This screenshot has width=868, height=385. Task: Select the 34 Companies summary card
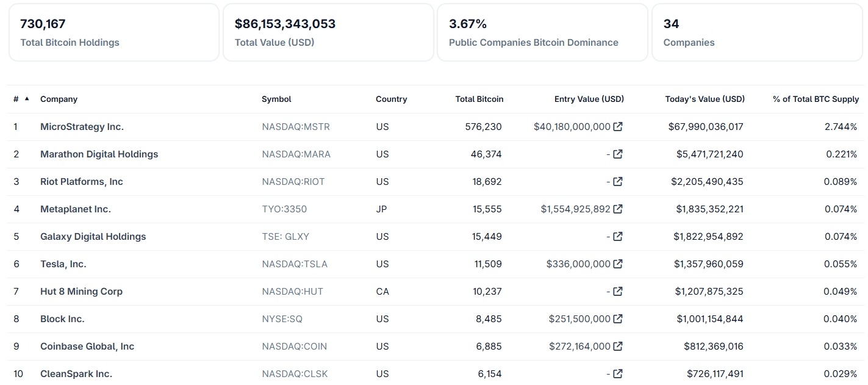click(757, 32)
